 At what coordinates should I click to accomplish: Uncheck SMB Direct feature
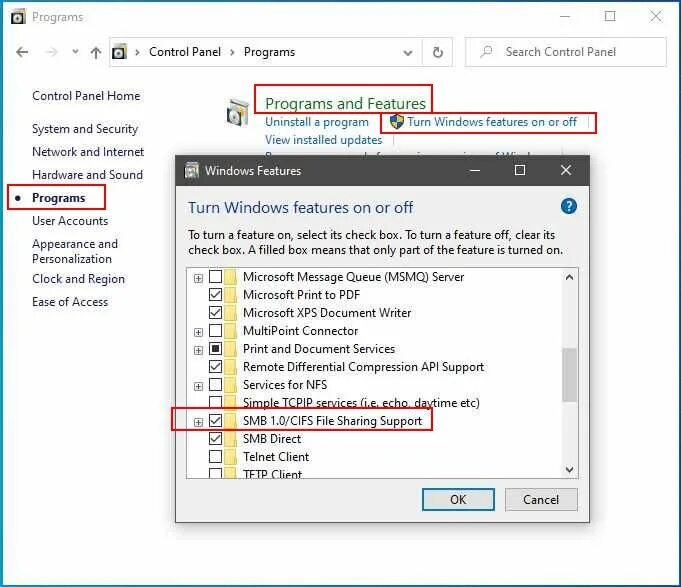coord(215,439)
